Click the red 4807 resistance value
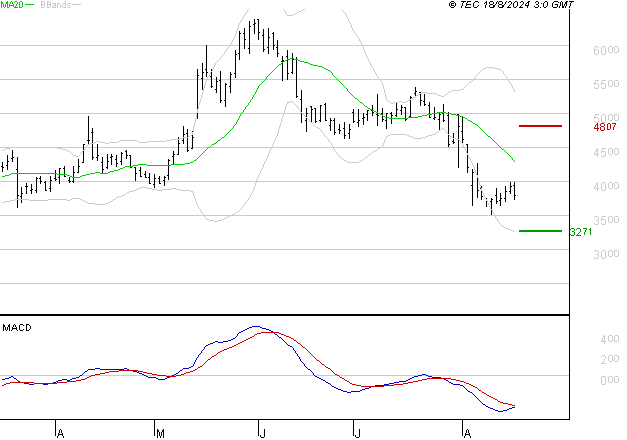 tap(605, 127)
